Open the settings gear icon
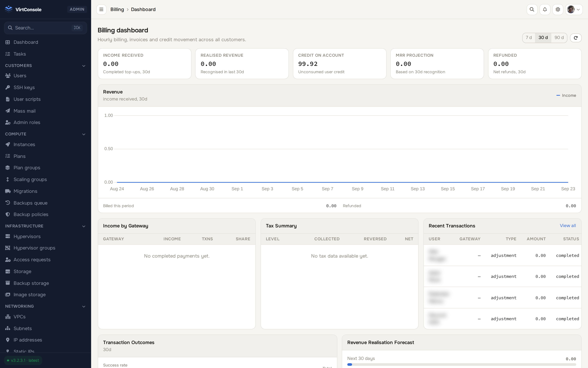 pos(558,10)
